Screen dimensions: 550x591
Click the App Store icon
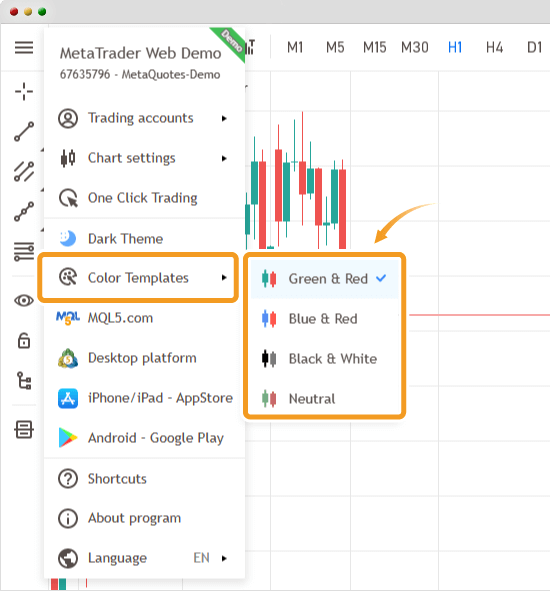pyautogui.click(x=68, y=398)
